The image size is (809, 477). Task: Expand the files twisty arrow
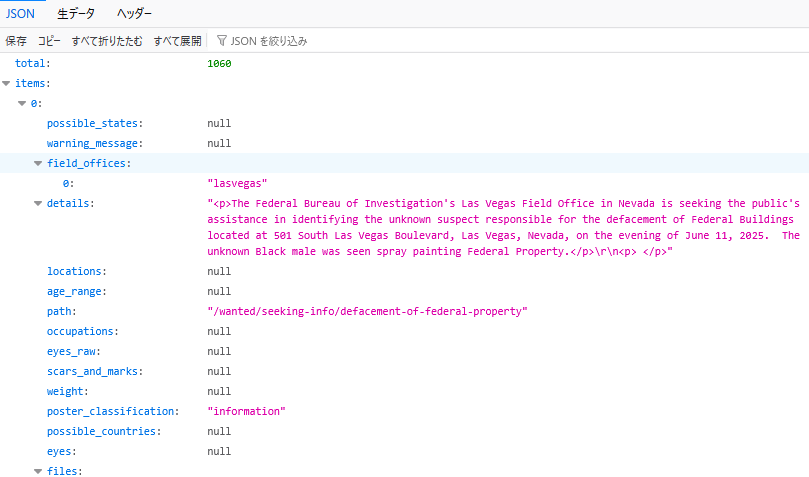pyautogui.click(x=38, y=471)
